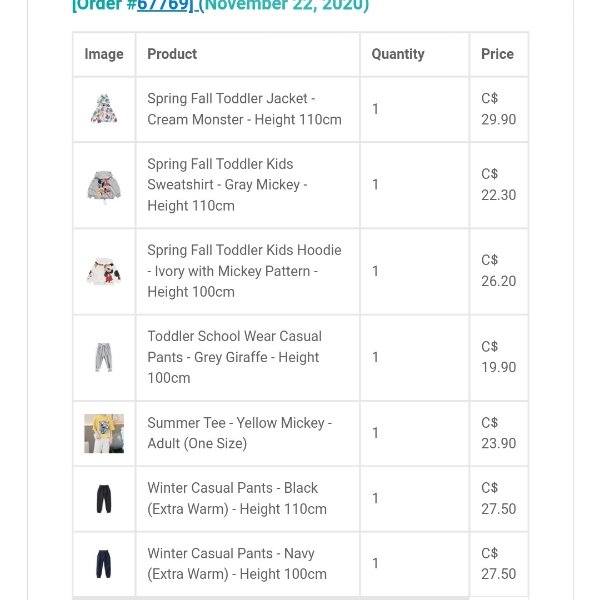600x600 pixels.
Task: Select the Toddler School Wear Casual Pants text
Action: pyautogui.click(x=234, y=357)
